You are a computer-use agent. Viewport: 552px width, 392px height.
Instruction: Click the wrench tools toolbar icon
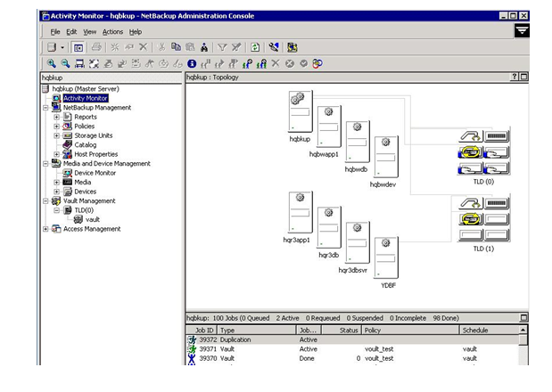[x=274, y=47]
